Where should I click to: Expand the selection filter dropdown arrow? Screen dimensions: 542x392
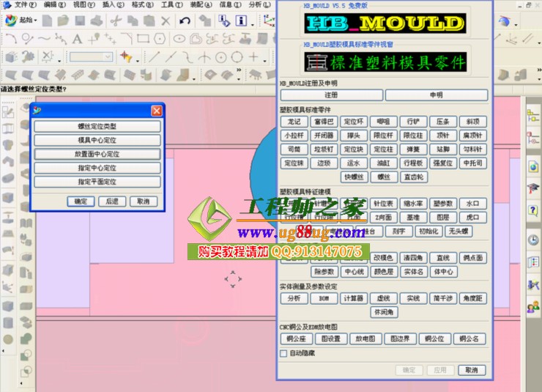138,61
